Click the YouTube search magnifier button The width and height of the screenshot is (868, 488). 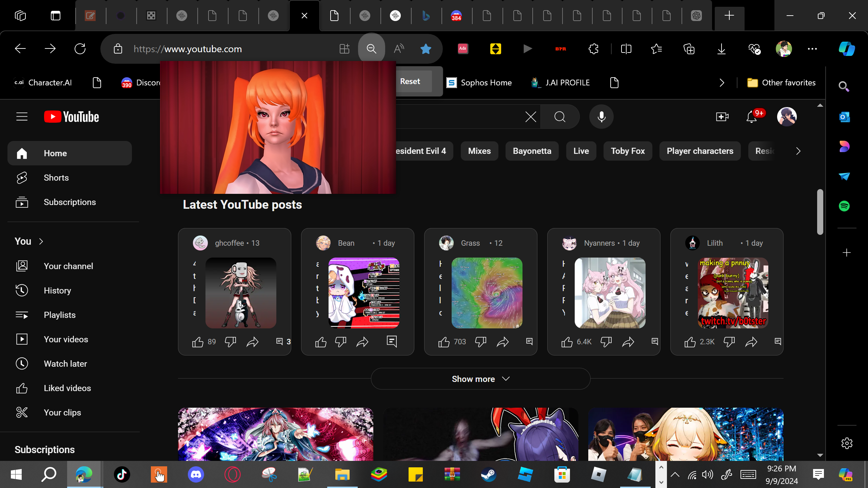560,117
